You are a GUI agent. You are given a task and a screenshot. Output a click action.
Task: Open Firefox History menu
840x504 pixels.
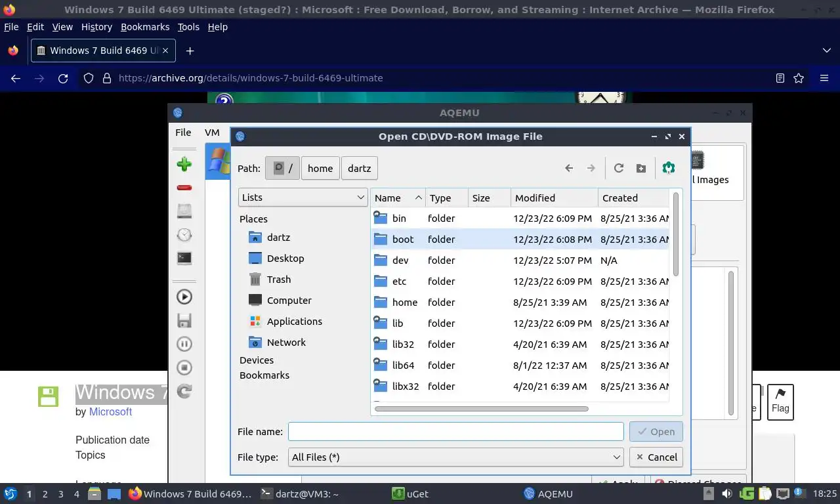tap(96, 27)
